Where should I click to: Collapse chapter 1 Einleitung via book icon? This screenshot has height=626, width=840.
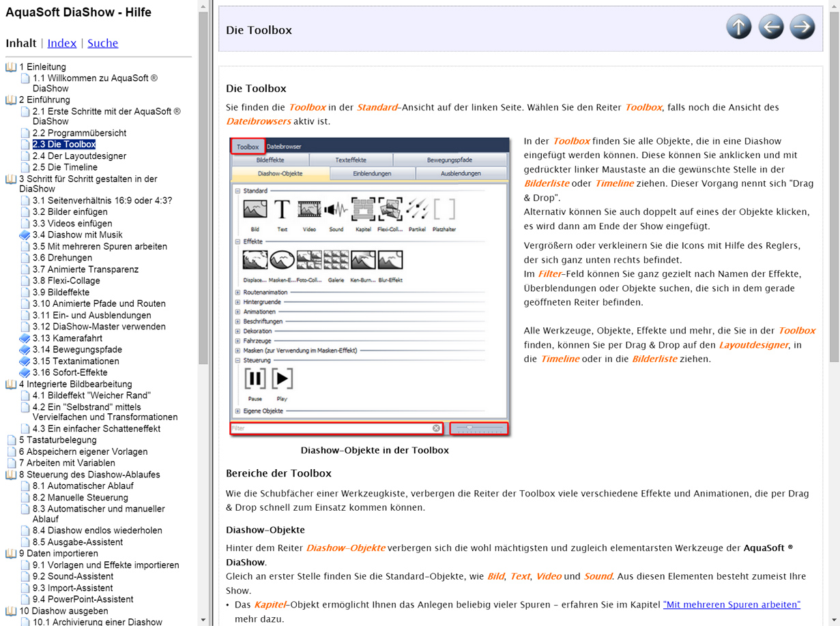[11, 67]
